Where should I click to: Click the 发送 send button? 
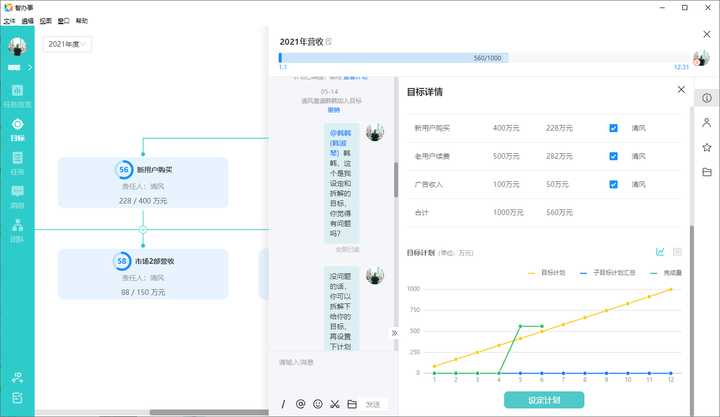tap(372, 404)
